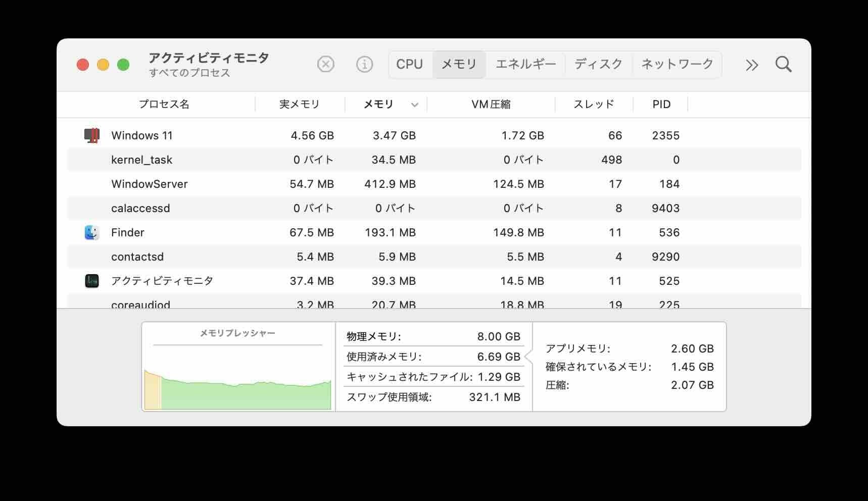This screenshot has height=501, width=868.
Task: Sort by スレッド column header
Action: coord(594,105)
